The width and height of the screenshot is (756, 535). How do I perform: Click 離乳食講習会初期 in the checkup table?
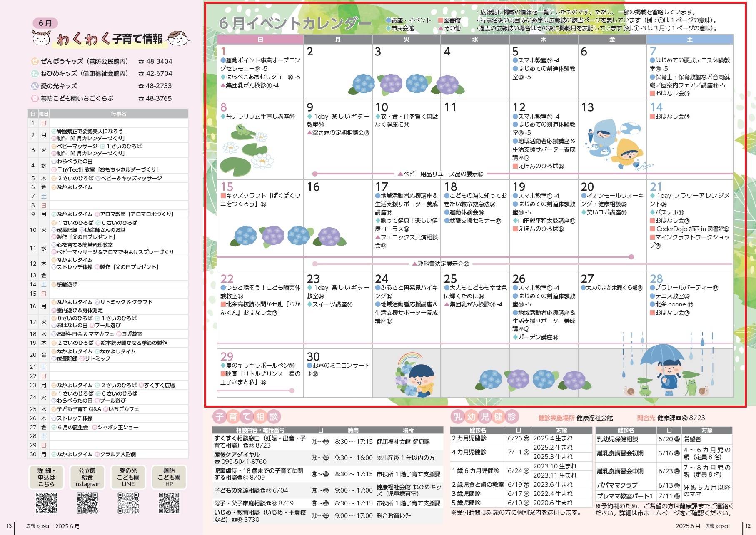pyautogui.click(x=620, y=453)
